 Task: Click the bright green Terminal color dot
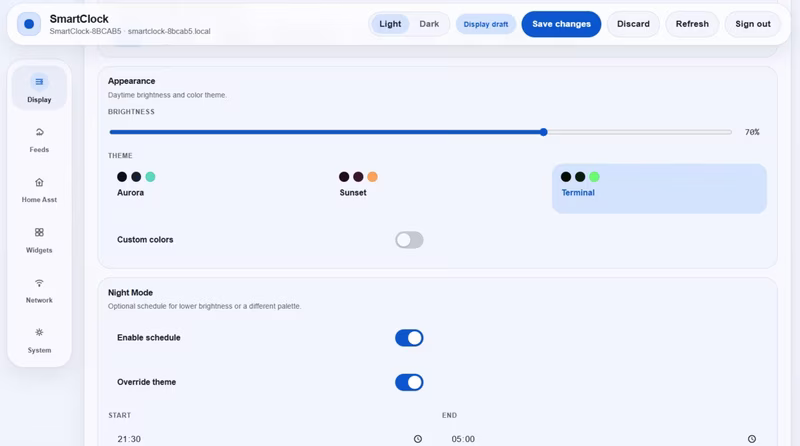pos(594,177)
